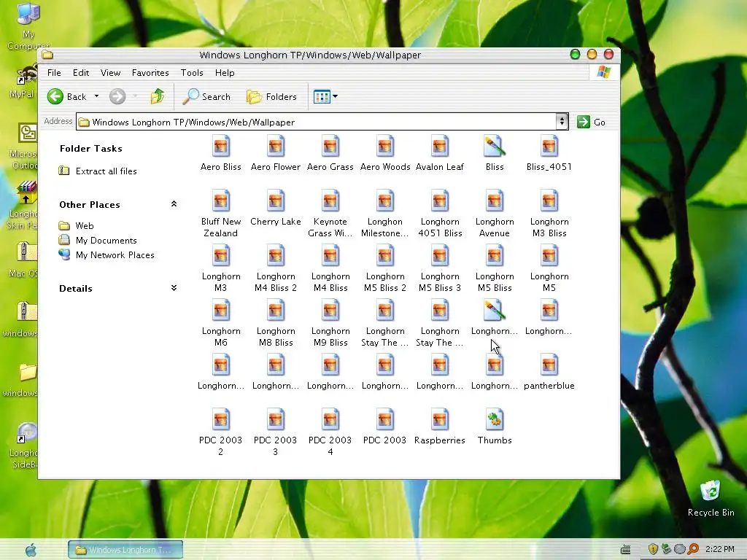The image size is (747, 560).
Task: Click the shield icon in system tray
Action: pyautogui.click(x=653, y=549)
